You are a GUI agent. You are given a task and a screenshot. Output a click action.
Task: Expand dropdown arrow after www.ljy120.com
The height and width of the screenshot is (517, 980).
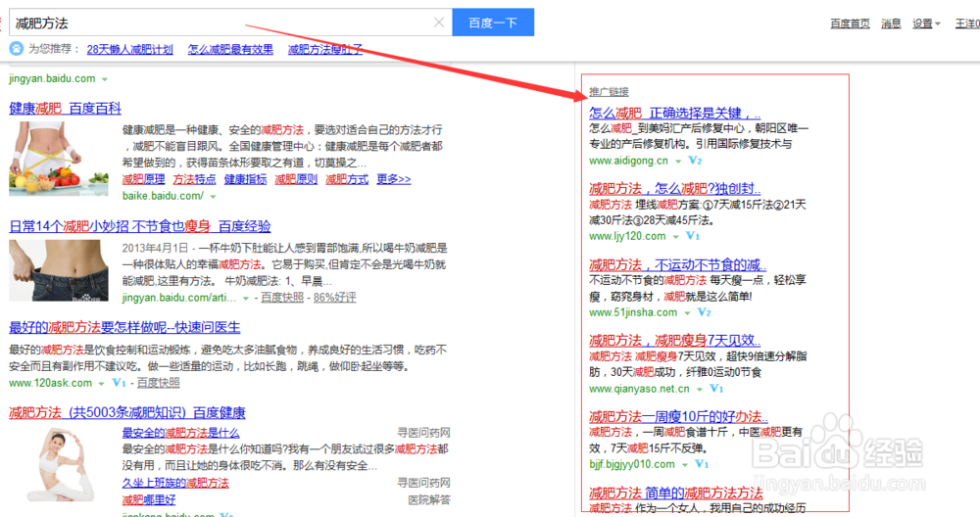675,237
